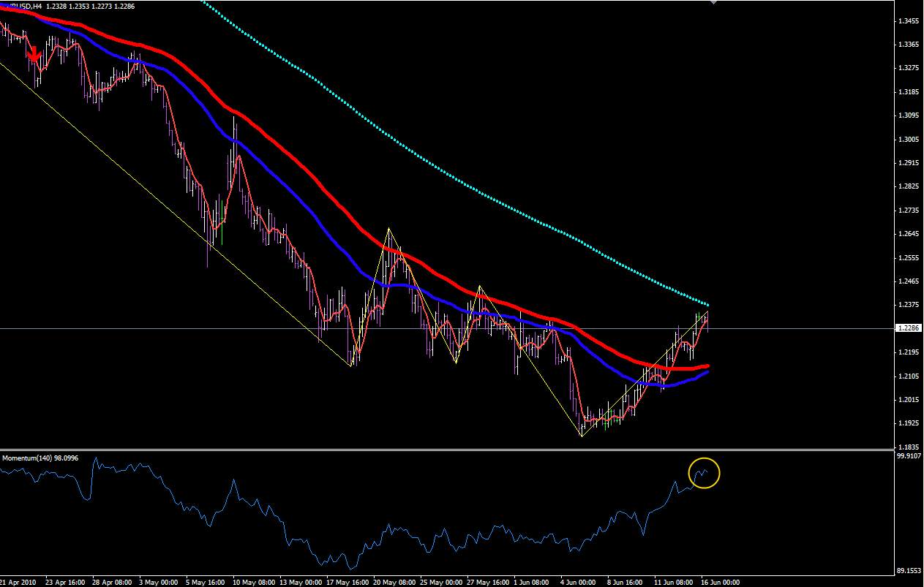This screenshot has height=587, width=924.
Task: Click price axis value 1.2645
Action: point(909,234)
